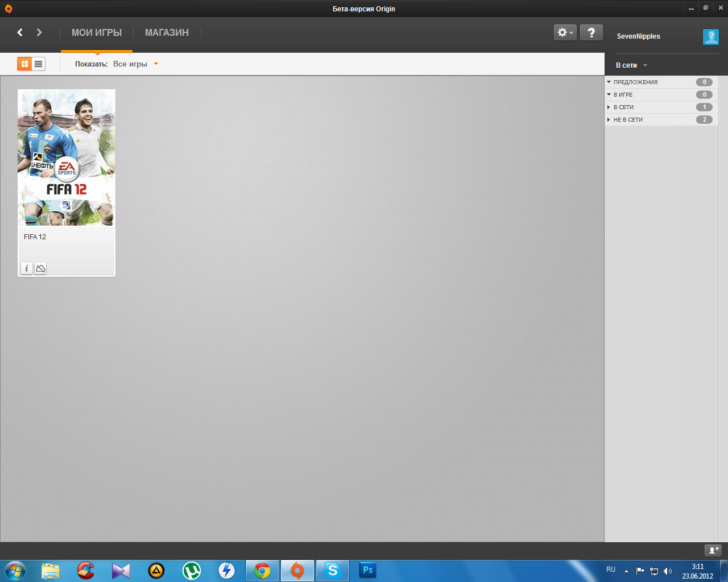Open AIMP player from taskbar
Viewport: 728px width, 582px height.
[x=156, y=570]
